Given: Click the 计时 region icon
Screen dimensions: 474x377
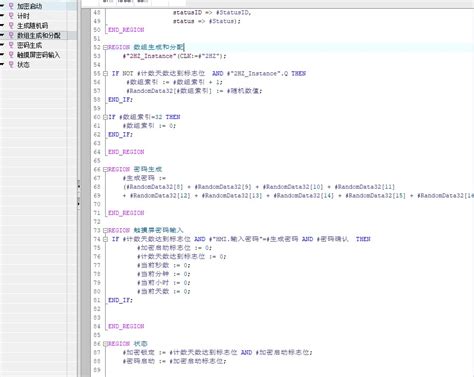Looking at the screenshot, I should [11, 16].
